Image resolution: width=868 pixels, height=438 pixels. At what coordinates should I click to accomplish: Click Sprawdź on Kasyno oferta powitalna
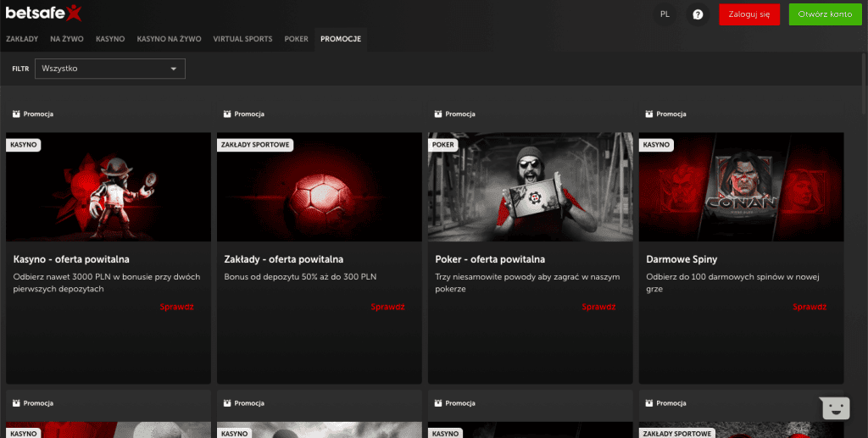pyautogui.click(x=176, y=307)
